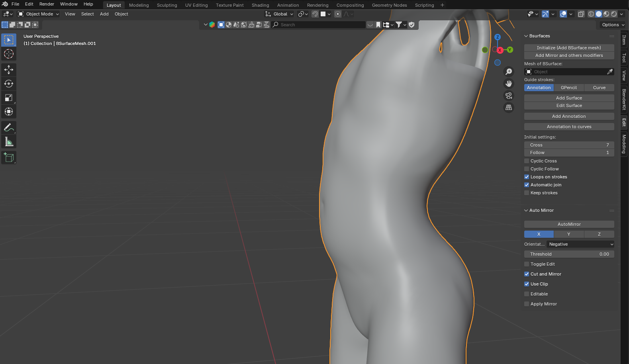Open the Global transform orientation dropdown
Viewport: 629px width, 364px height.
tap(279, 14)
